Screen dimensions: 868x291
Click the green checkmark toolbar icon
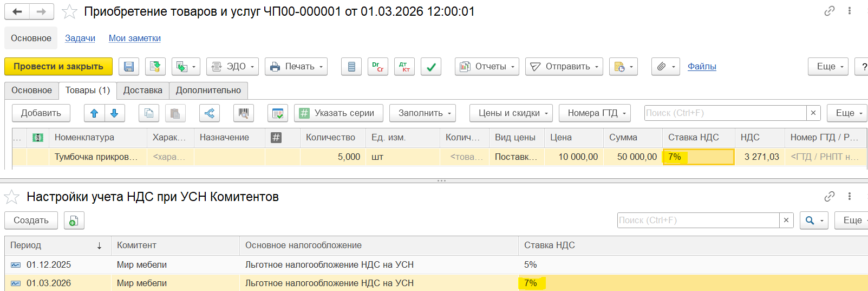(x=431, y=67)
